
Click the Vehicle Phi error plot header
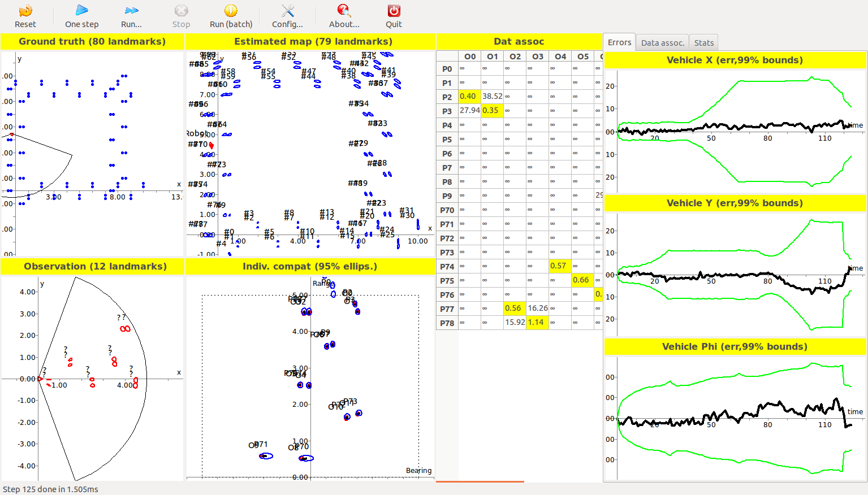coord(735,347)
